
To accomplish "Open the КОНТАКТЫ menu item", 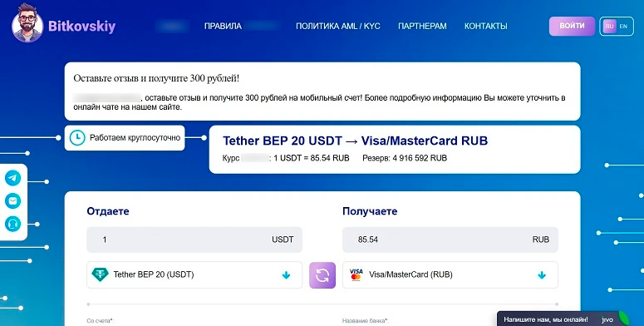I will [x=486, y=26].
